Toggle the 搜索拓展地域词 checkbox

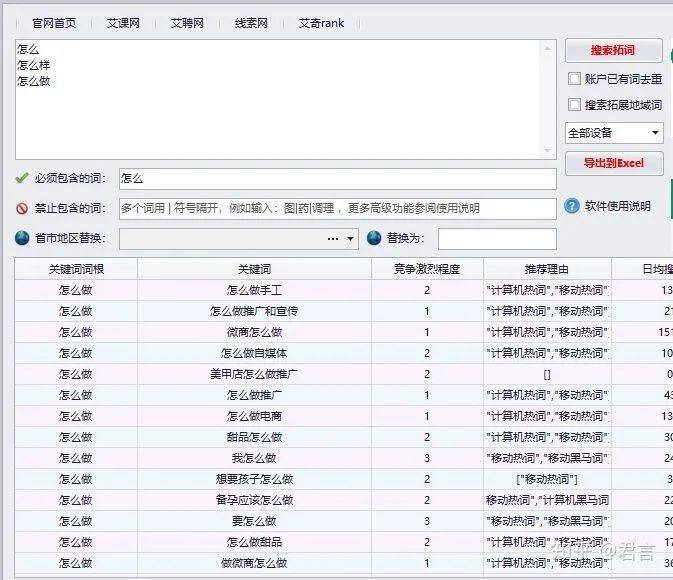[574, 104]
